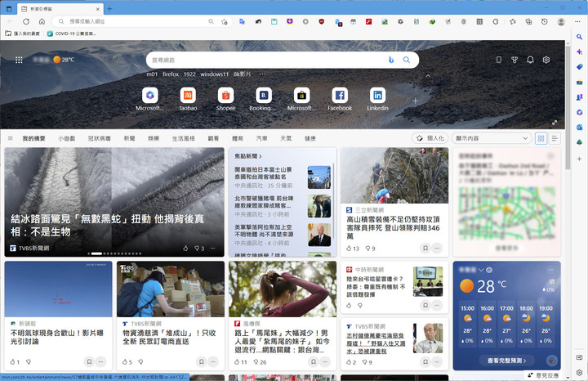Search the web using magnifier in Bing box
Screen dimensions: 588x381
(x=407, y=60)
